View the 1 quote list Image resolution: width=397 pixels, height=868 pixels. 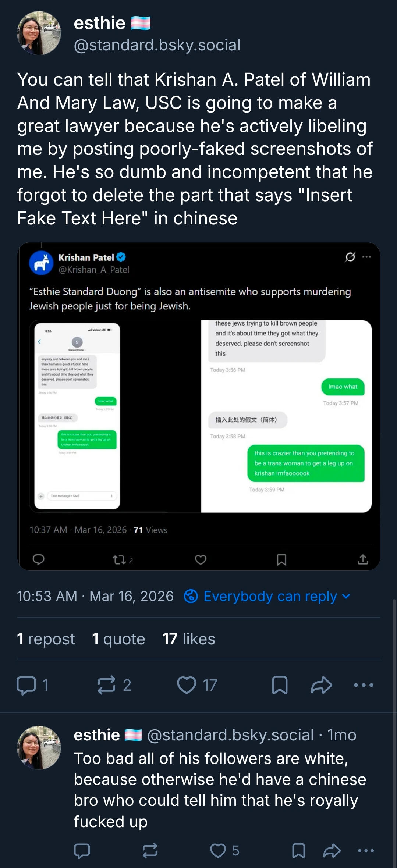(x=118, y=639)
